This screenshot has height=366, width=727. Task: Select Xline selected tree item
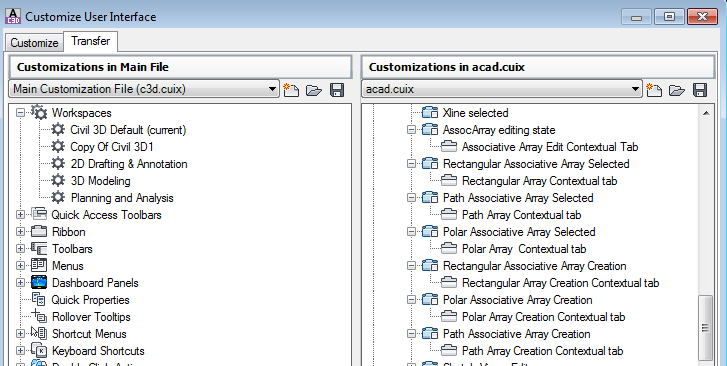click(x=475, y=113)
